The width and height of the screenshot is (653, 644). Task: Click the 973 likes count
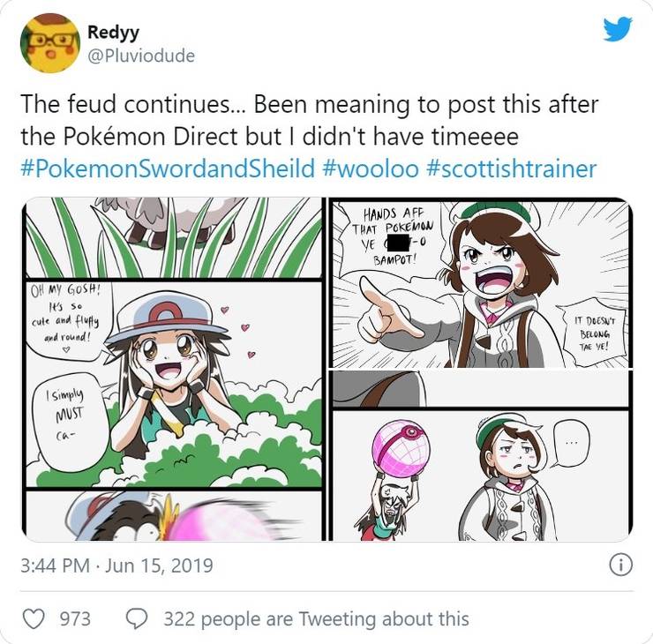75,619
